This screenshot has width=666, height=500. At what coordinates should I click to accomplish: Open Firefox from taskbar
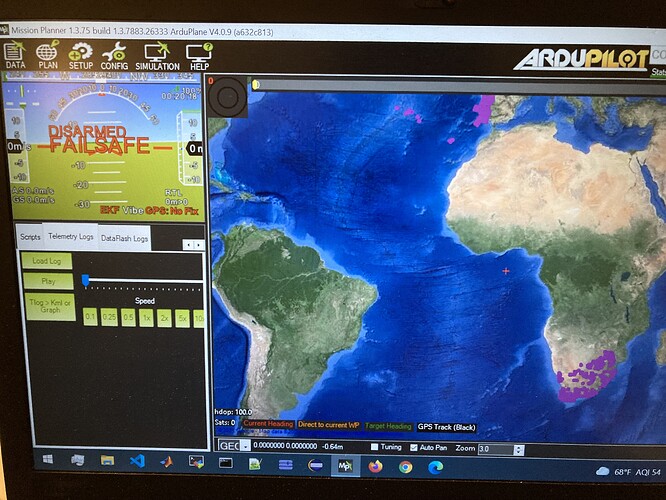[375, 466]
